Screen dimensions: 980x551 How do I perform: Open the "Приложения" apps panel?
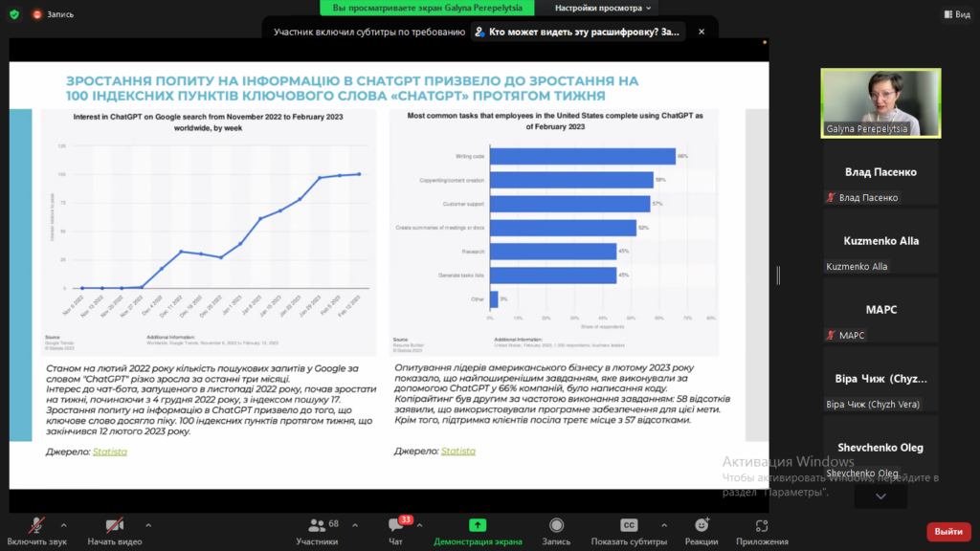pyautogui.click(x=762, y=532)
